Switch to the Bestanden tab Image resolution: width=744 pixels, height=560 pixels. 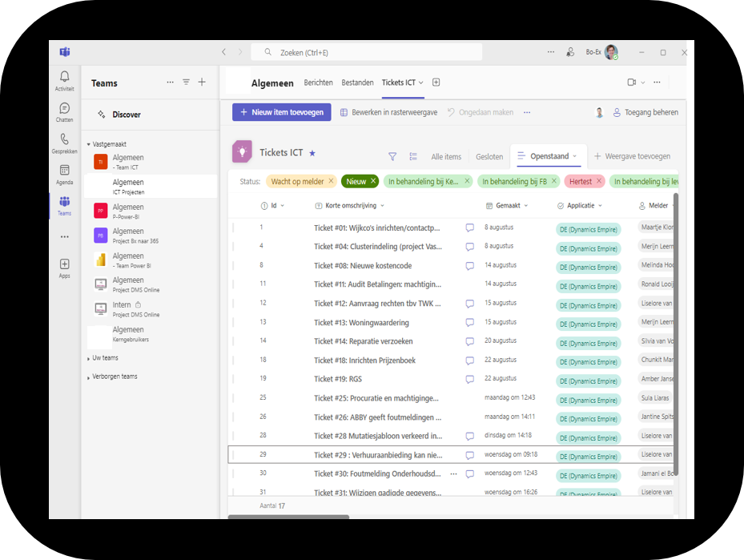point(357,83)
